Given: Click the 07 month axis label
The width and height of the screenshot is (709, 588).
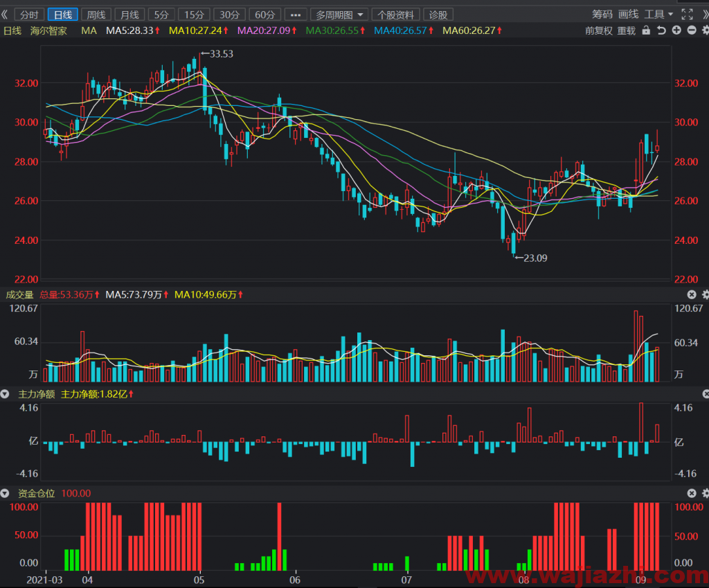Looking at the screenshot, I should point(406,580).
